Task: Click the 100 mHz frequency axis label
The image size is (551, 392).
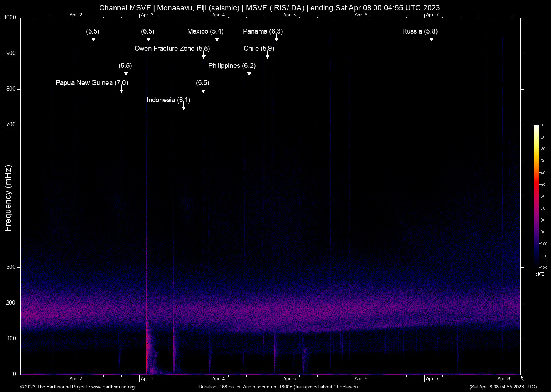Action: 11,338
